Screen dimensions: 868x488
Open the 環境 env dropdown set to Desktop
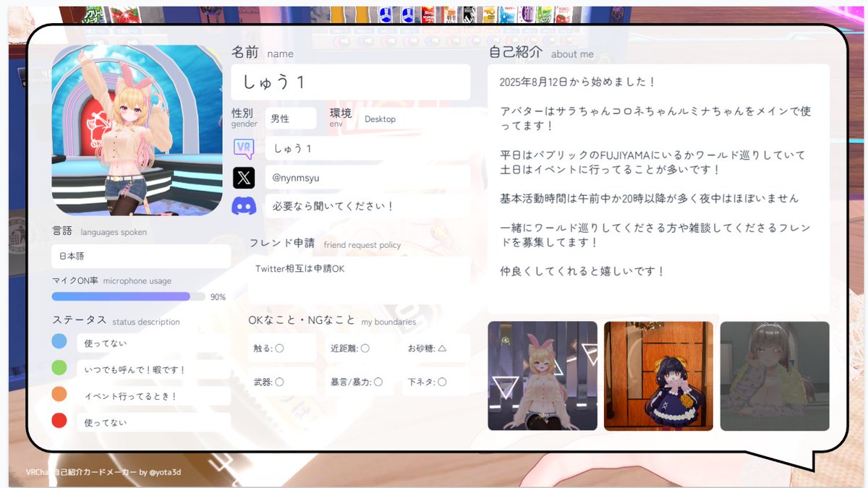point(379,119)
